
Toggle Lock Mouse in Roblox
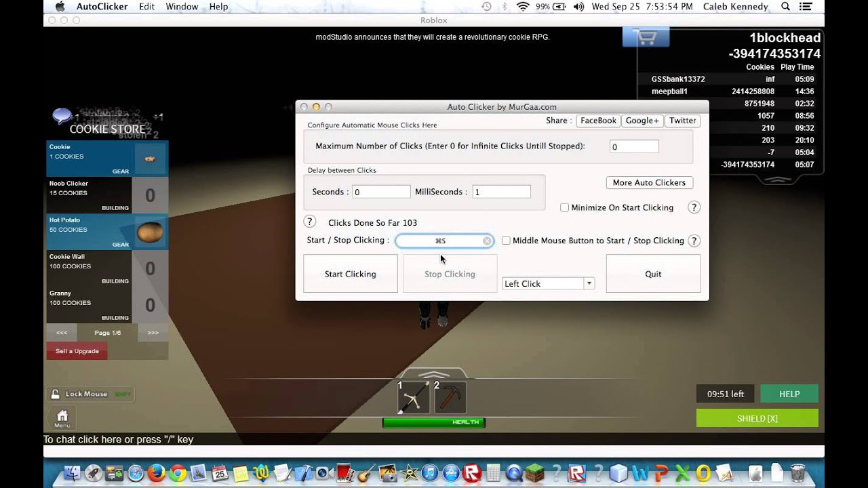[x=90, y=394]
